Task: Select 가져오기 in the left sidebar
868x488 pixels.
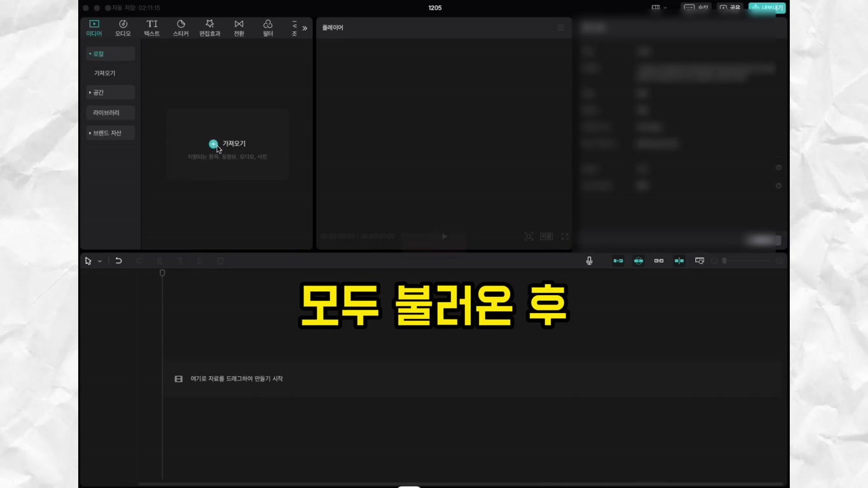Action: click(105, 73)
